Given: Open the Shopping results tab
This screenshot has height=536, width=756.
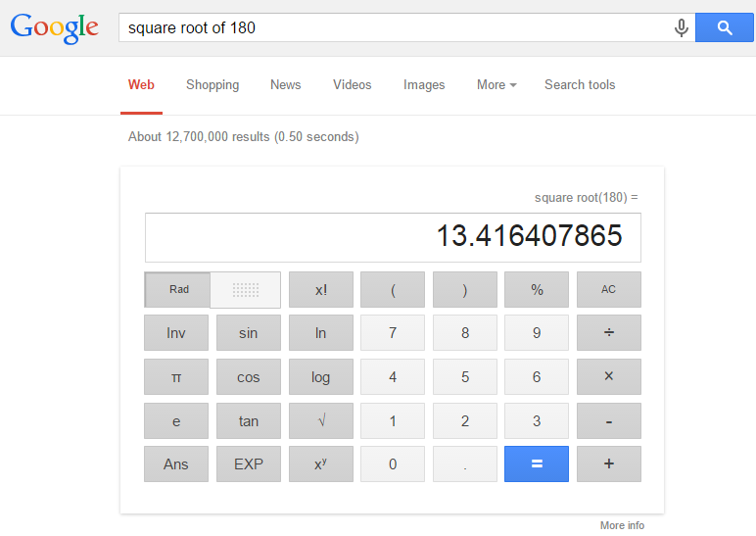Looking at the screenshot, I should pyautogui.click(x=213, y=85).
